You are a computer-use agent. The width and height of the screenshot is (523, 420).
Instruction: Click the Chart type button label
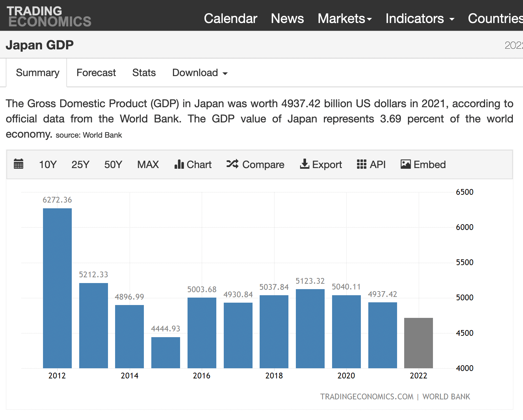pyautogui.click(x=199, y=165)
